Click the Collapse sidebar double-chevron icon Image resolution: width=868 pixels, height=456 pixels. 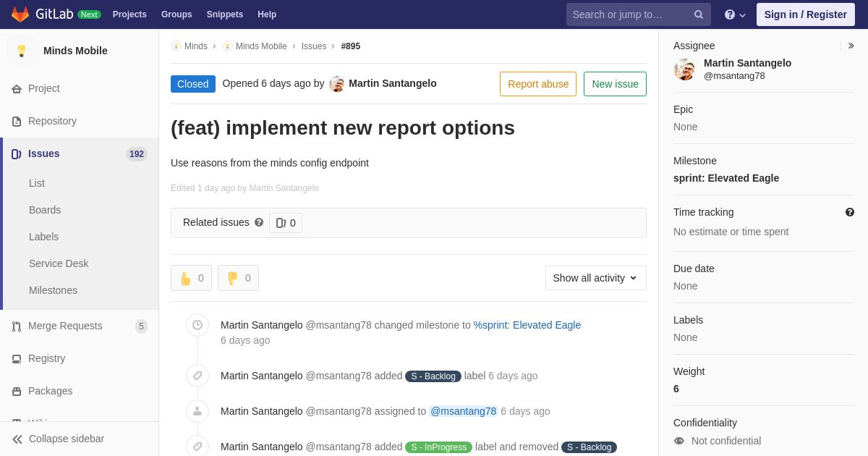(17, 439)
